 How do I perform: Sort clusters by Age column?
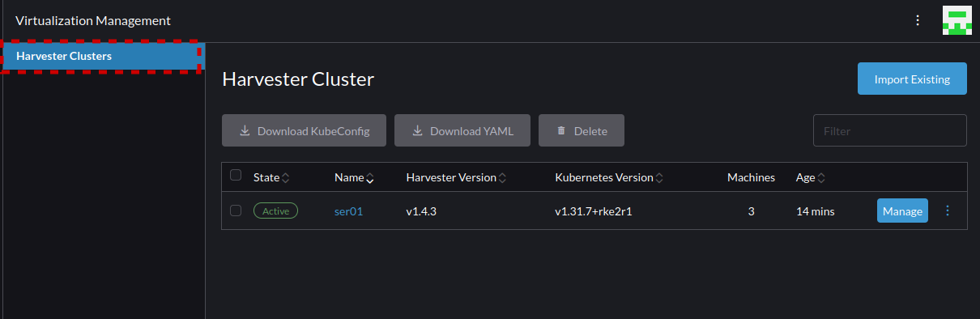[810, 177]
